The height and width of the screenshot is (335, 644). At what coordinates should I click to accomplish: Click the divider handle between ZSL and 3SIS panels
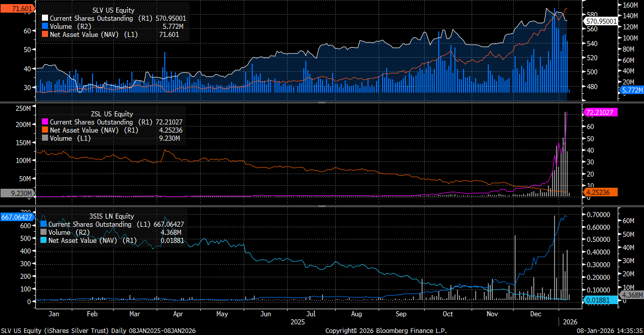click(x=321, y=205)
